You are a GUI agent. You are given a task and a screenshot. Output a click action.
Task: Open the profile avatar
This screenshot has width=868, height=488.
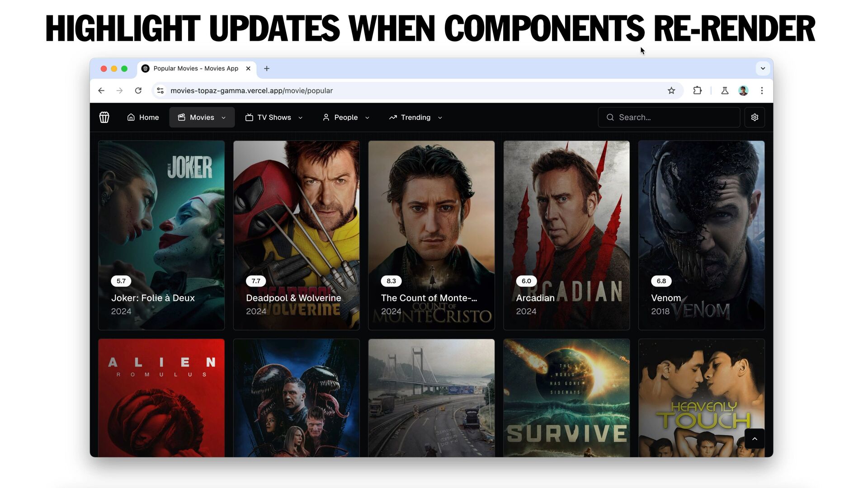pyautogui.click(x=743, y=91)
